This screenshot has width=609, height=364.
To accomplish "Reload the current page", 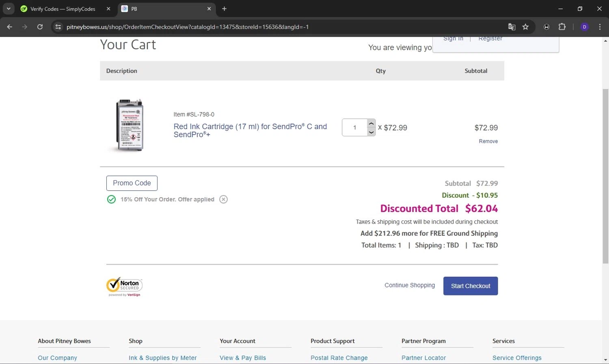I will point(40,27).
